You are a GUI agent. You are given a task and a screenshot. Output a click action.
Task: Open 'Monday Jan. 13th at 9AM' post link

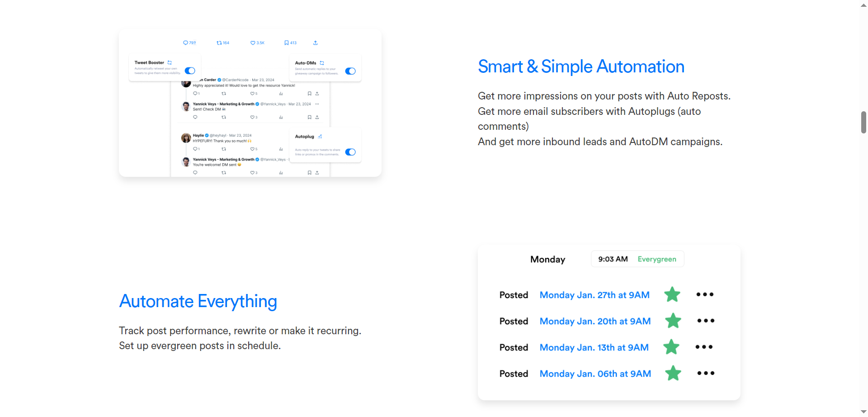pos(594,347)
